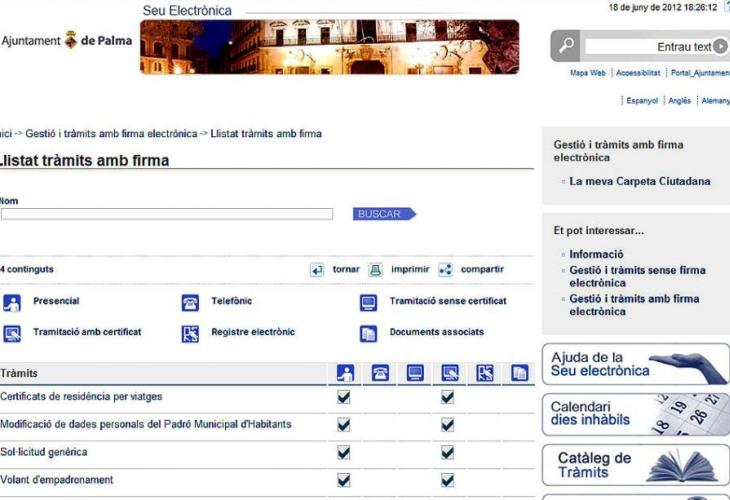Toggle presencial checkbox for Volant d'empadronament

[x=344, y=480]
